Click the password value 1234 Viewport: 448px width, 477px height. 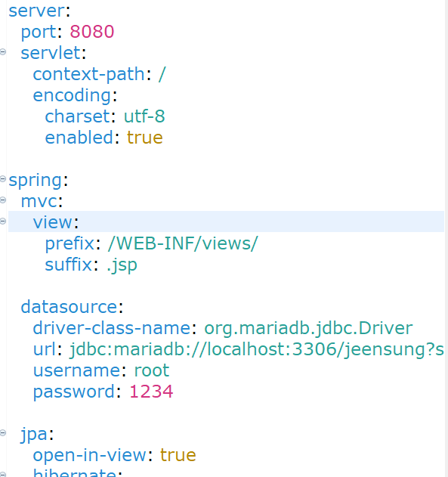tap(151, 392)
